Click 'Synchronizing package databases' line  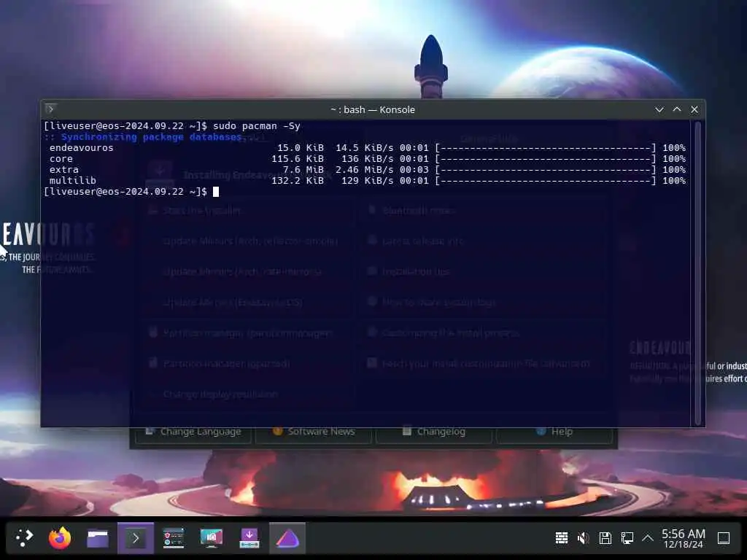[x=152, y=137]
